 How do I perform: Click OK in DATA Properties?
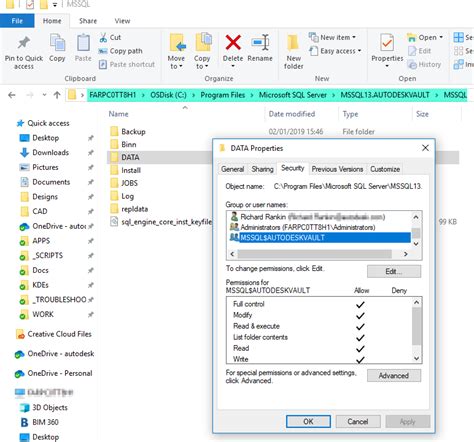tap(308, 421)
